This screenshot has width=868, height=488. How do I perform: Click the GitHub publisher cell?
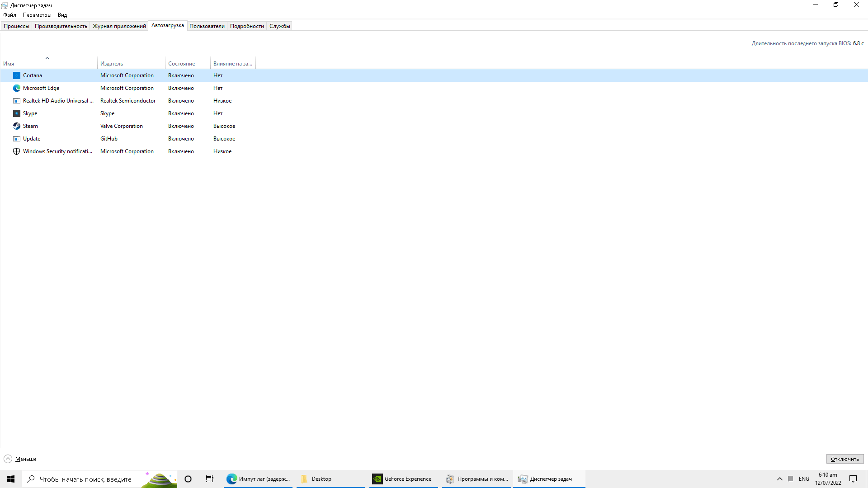pyautogui.click(x=109, y=139)
